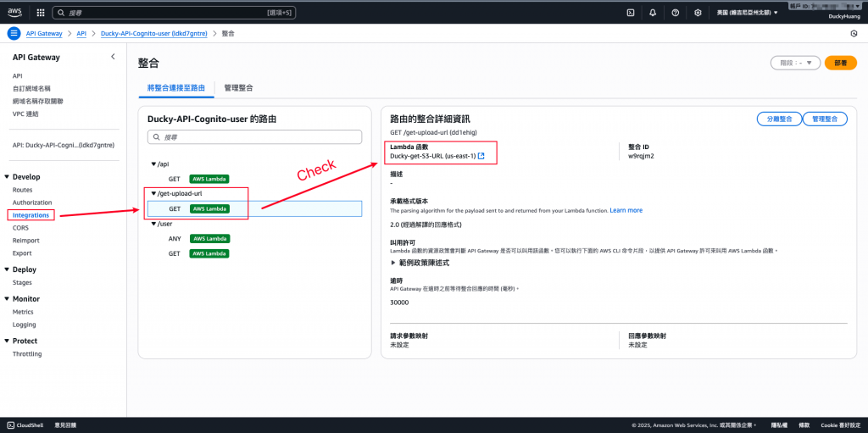The height and width of the screenshot is (433, 868).
Task: Open 網域名稱存取關聯 in sidebar
Action: coord(36,102)
